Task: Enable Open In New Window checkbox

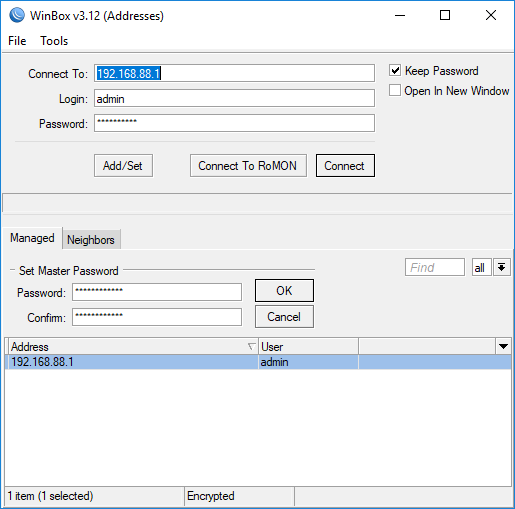Action: point(395,90)
